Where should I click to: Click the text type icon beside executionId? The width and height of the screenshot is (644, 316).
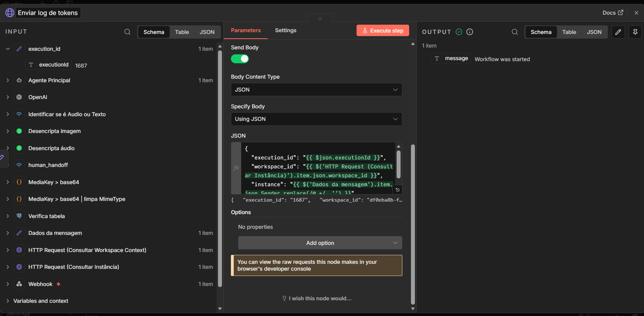(x=31, y=65)
